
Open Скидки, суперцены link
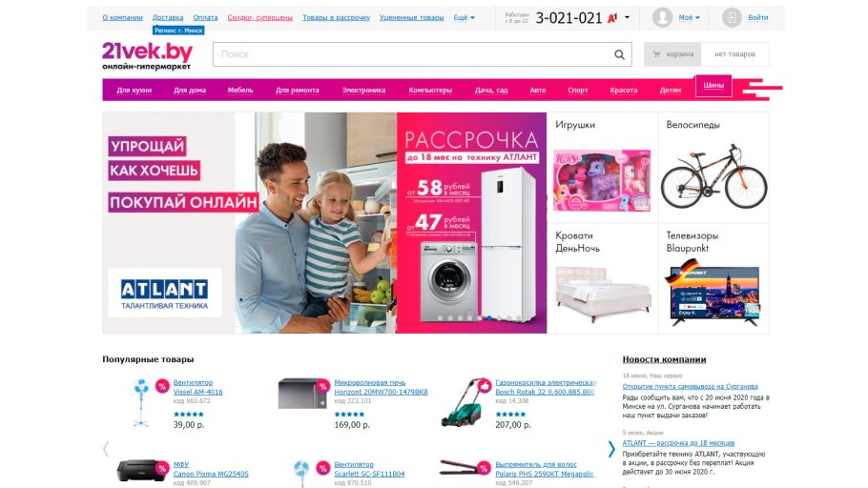coord(259,17)
